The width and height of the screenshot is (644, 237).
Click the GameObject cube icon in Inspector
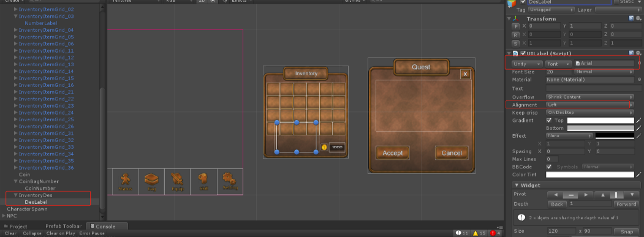[512, 3]
